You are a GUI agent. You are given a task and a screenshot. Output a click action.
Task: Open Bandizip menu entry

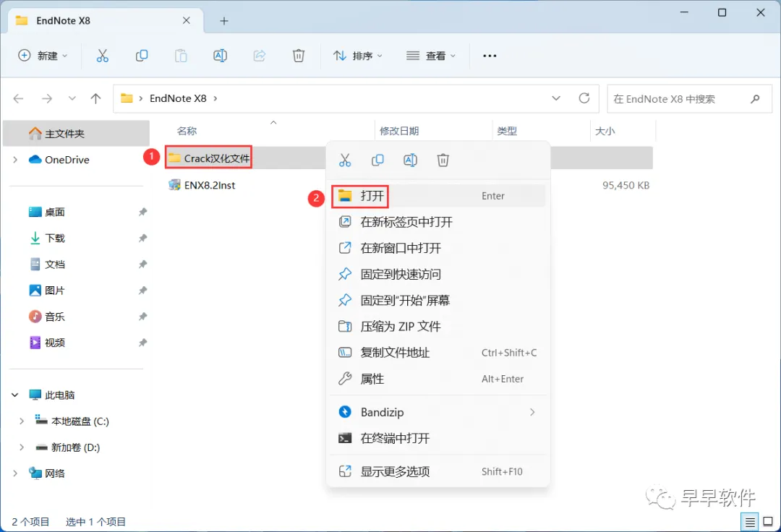[x=438, y=412]
